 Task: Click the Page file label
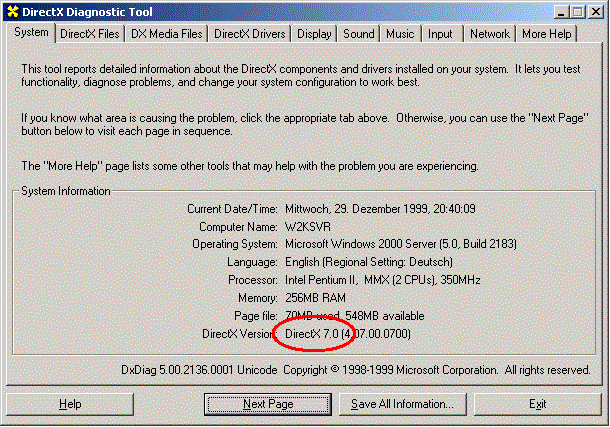click(256, 316)
